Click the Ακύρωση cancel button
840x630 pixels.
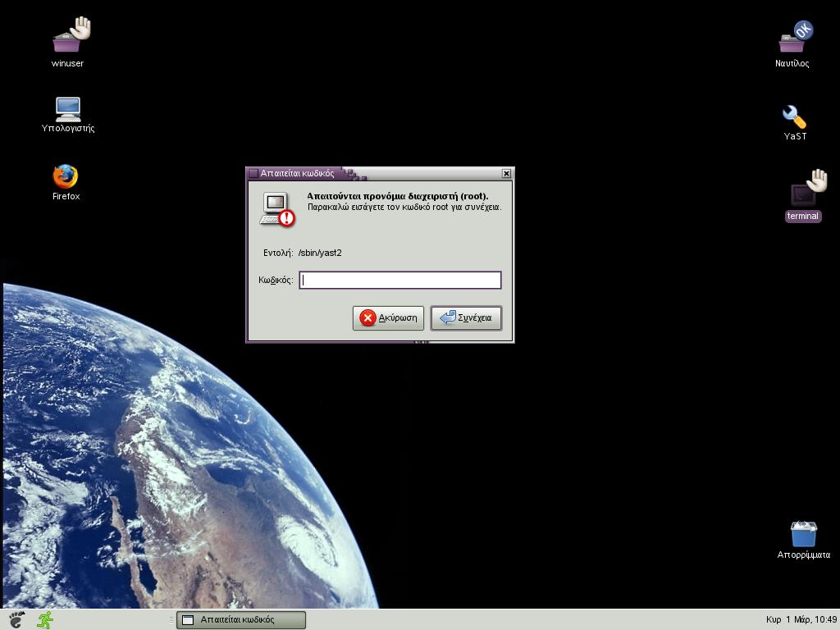(388, 317)
